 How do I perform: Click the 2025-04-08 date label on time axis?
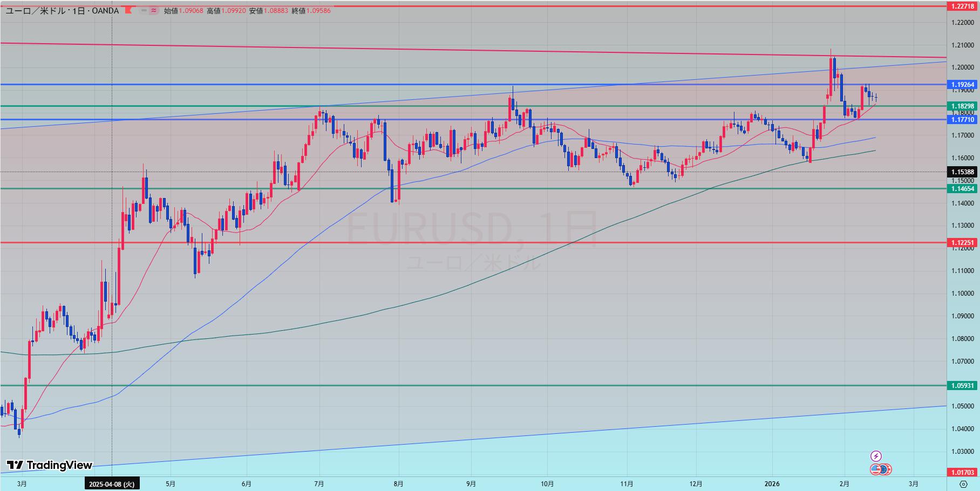click(x=112, y=484)
